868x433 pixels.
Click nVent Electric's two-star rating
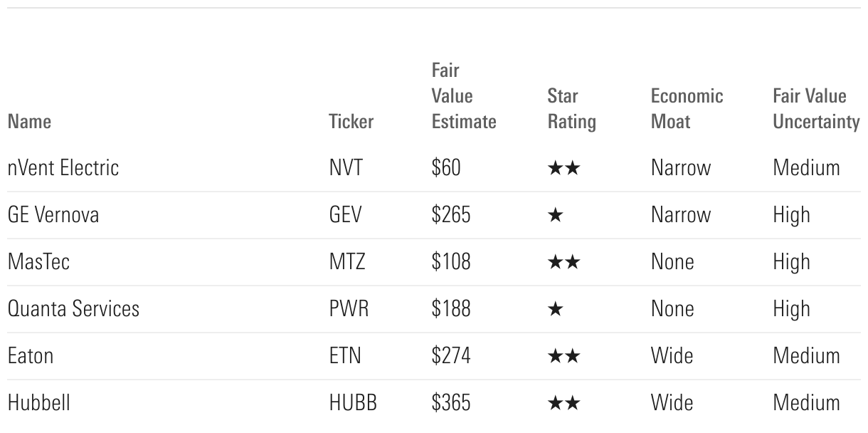564,169
